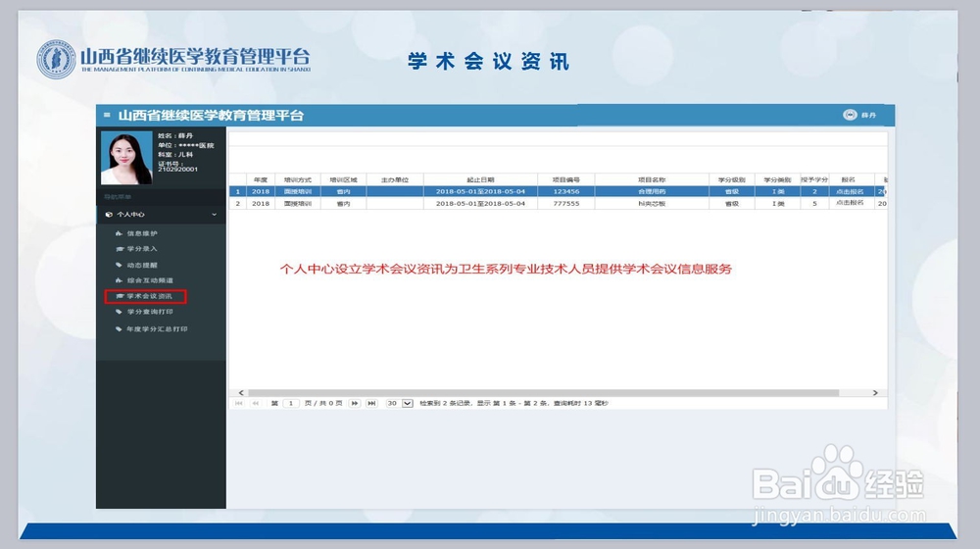Select project number 123456 cell
Image resolution: width=980 pixels, height=549 pixels.
click(x=566, y=191)
